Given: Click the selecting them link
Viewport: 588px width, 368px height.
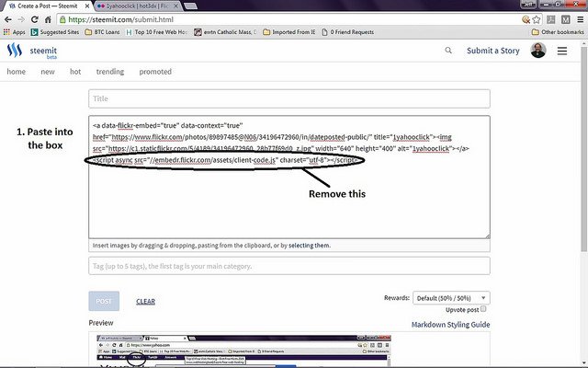Looking at the screenshot, I should click(x=309, y=246).
